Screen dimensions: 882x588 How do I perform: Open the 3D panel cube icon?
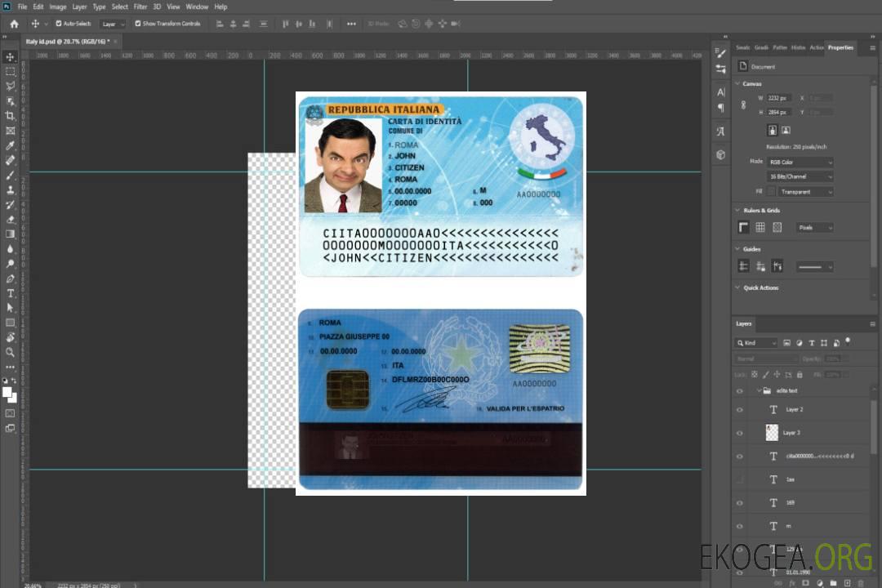pyautogui.click(x=720, y=154)
